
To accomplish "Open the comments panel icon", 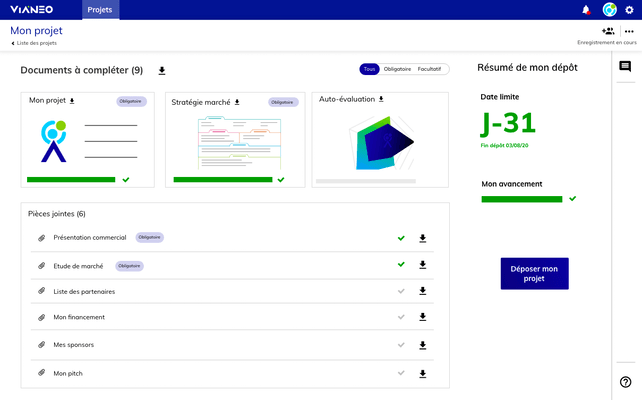I will (625, 67).
